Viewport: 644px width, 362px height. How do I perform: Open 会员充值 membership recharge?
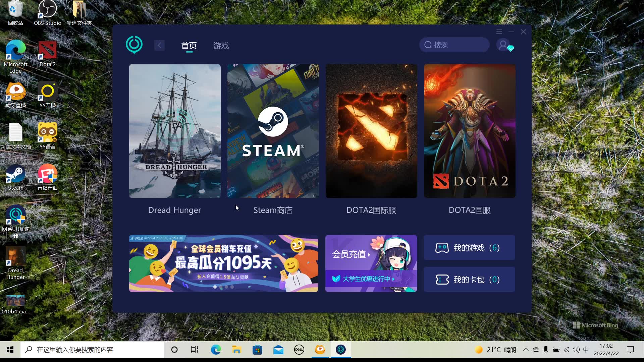coord(351,254)
